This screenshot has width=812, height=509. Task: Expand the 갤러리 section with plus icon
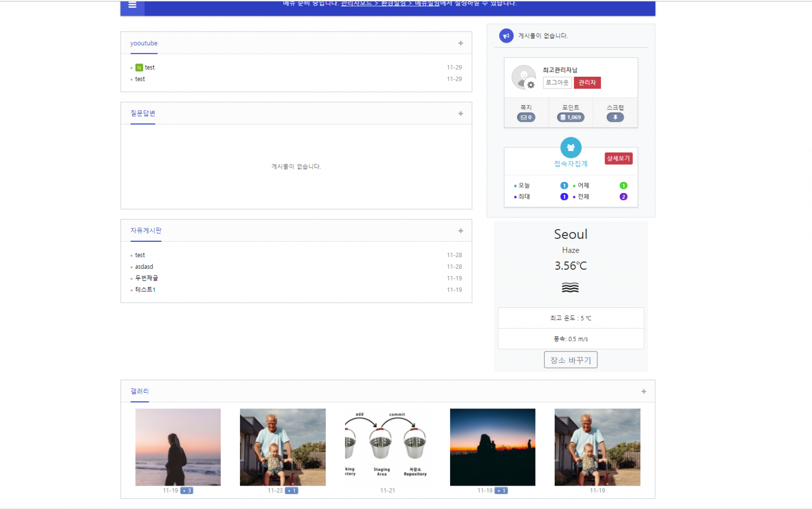644,392
